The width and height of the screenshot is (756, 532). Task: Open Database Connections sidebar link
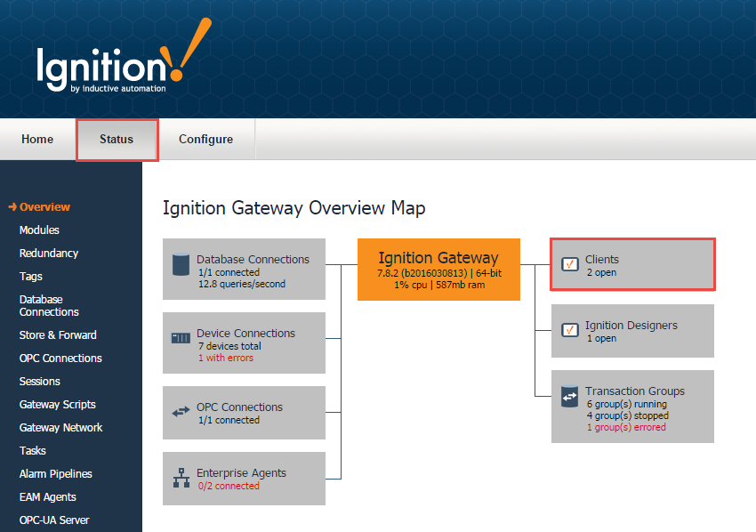49,306
